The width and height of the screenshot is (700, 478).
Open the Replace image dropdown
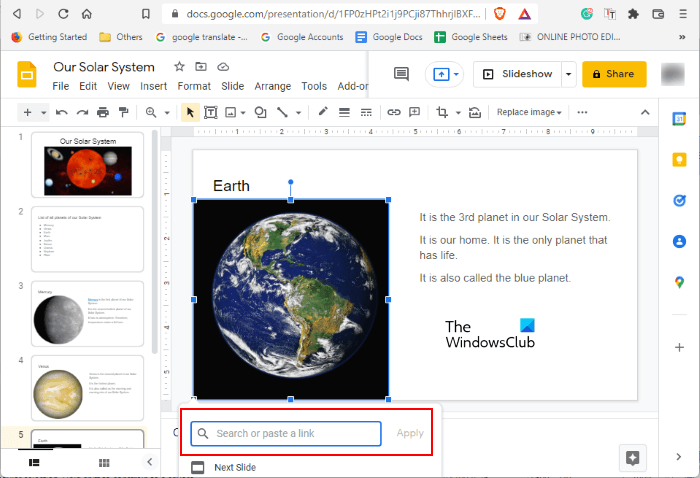point(529,112)
